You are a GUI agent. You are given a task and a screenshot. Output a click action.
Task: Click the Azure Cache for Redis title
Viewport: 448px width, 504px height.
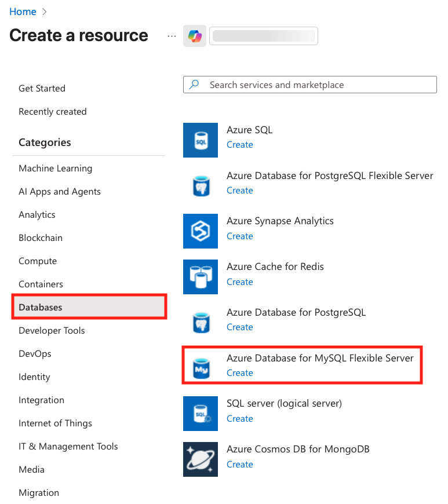[x=275, y=266]
